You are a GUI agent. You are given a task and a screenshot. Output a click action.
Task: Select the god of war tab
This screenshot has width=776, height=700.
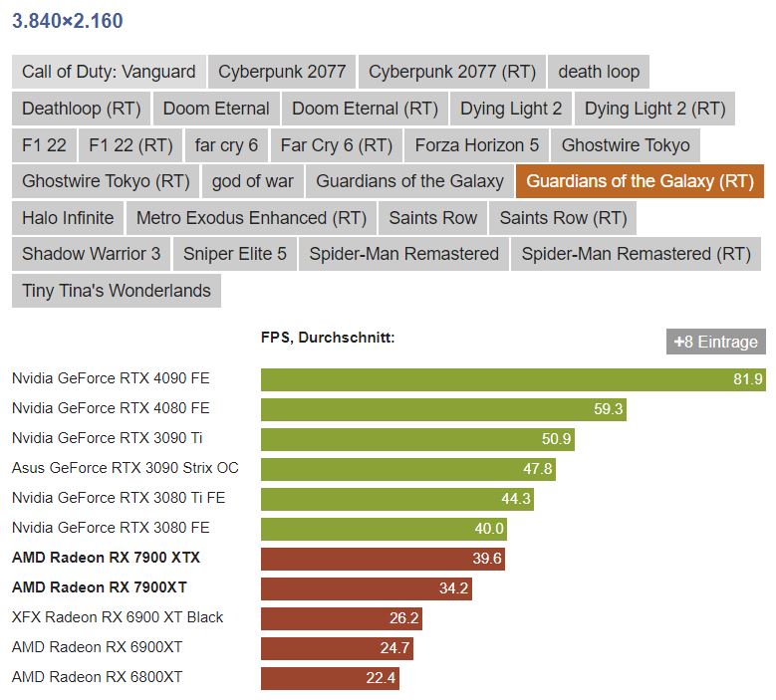(252, 181)
